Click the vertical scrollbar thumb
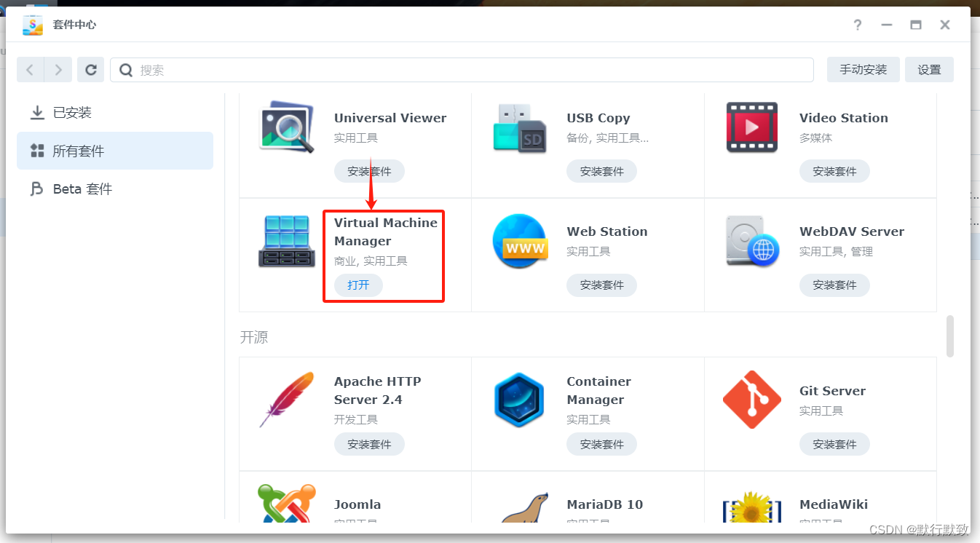This screenshot has height=543, width=980. (949, 336)
